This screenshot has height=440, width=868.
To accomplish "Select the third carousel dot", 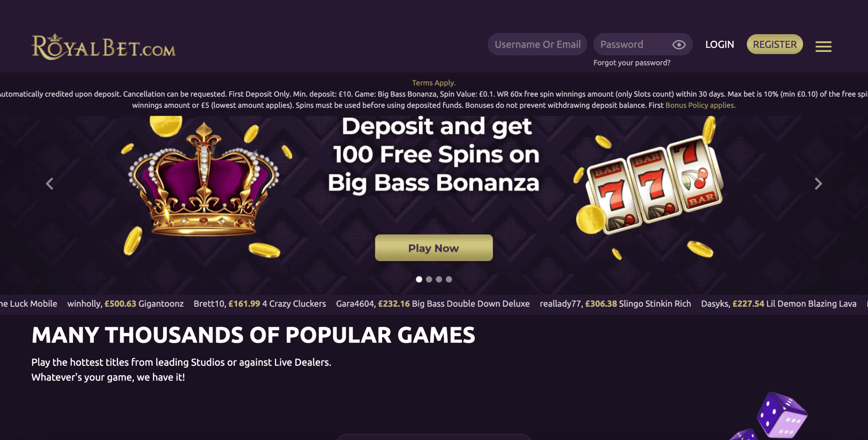I will coord(439,279).
